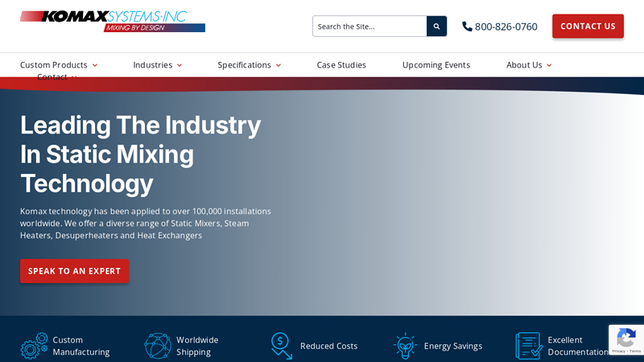Click the Custom Manufacturing label
Viewport: 644px width, 362px height.
tap(81, 346)
